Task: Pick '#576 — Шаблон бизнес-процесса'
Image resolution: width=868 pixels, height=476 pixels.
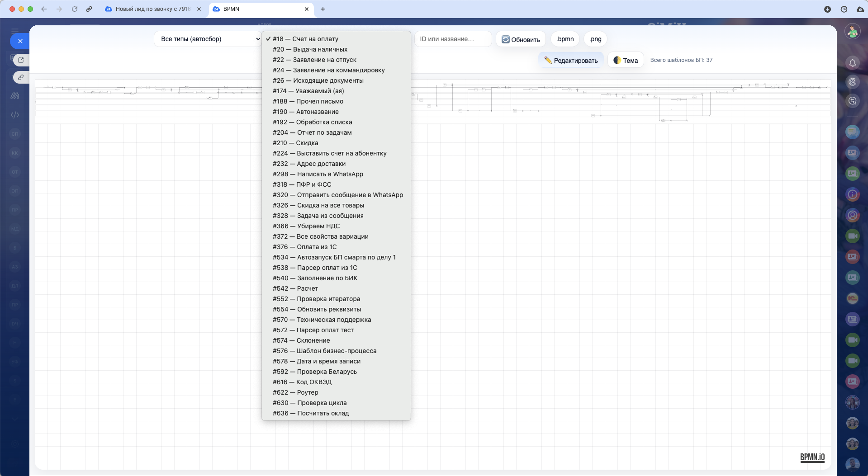Action: pyautogui.click(x=336, y=351)
